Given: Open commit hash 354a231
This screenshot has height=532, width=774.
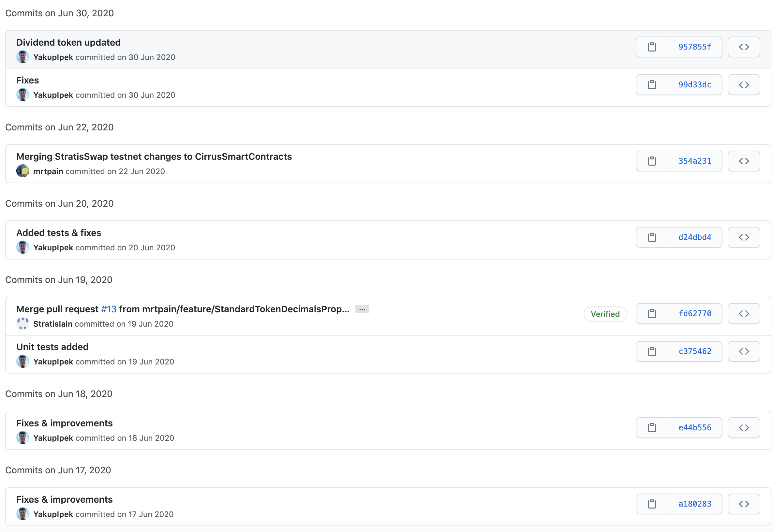Looking at the screenshot, I should click(694, 161).
